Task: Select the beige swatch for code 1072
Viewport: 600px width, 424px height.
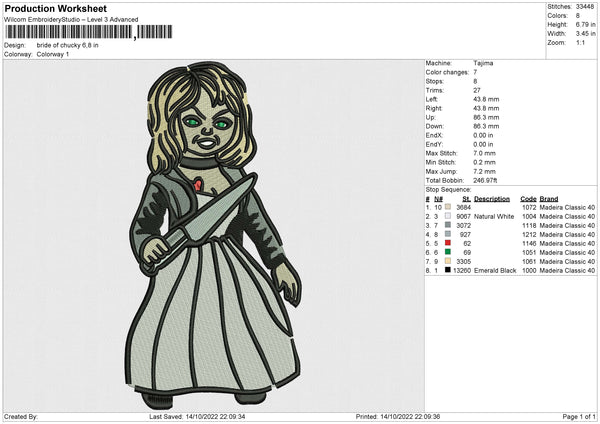Action: pos(448,207)
